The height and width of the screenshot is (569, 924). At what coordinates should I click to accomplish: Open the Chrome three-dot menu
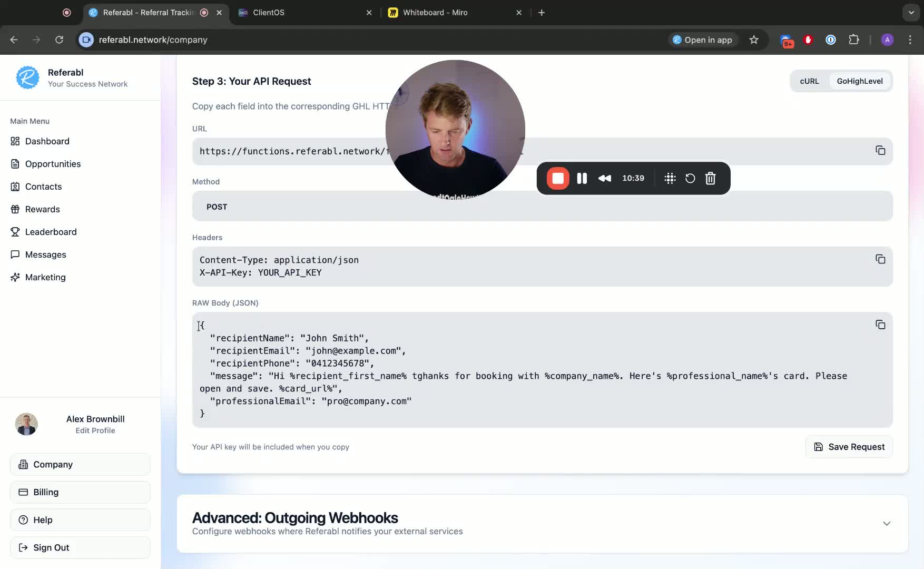click(910, 40)
